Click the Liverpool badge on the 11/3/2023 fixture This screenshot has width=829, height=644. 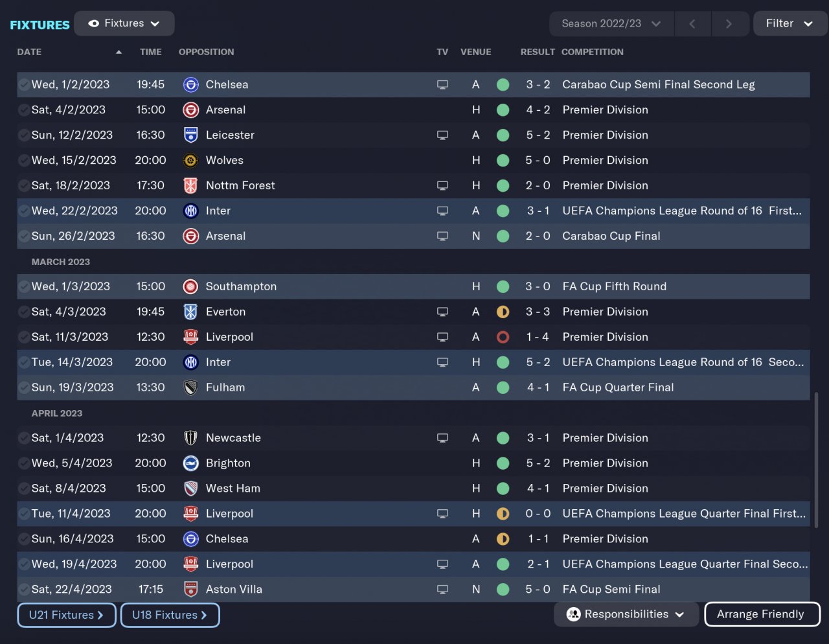(x=190, y=338)
